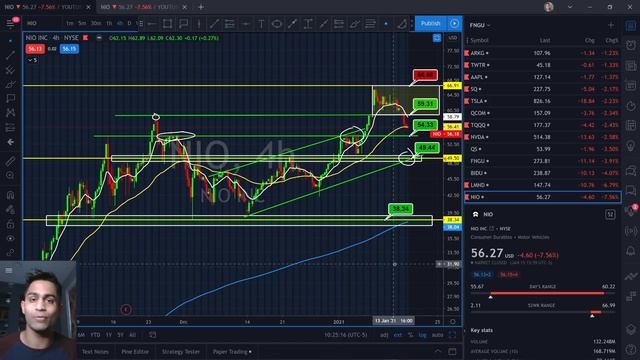Click the blue 56.15 buy price button
Image resolution: width=640 pixels, height=360 pixels.
(x=69, y=49)
